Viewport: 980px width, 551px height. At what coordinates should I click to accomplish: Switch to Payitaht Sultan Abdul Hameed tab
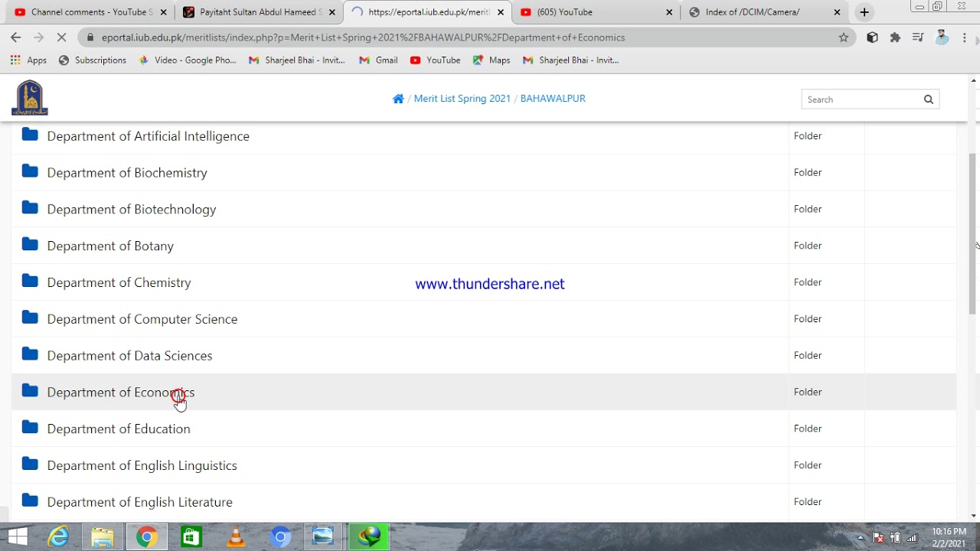coord(260,12)
